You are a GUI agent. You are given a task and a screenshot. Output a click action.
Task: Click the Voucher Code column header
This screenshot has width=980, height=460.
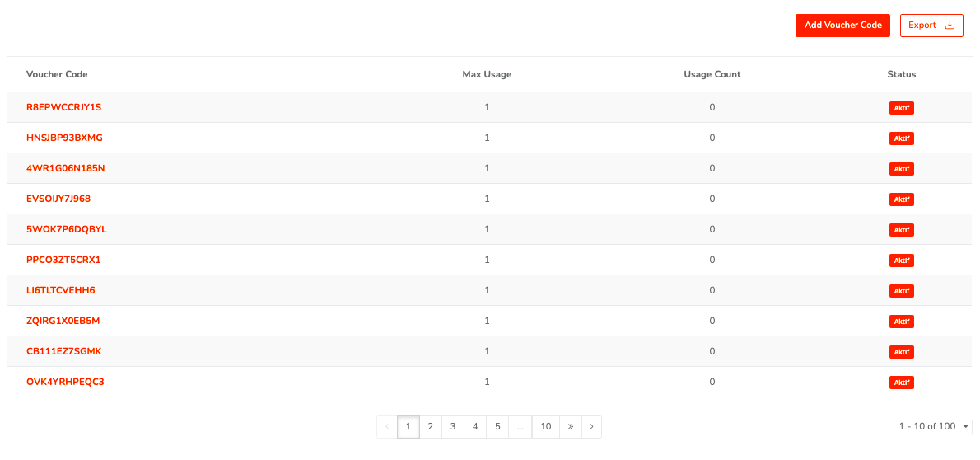57,74
